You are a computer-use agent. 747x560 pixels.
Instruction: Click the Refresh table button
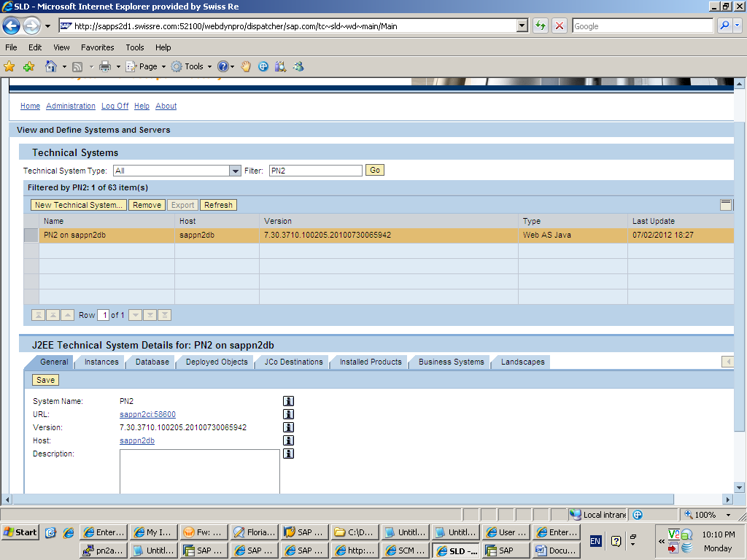coord(218,205)
